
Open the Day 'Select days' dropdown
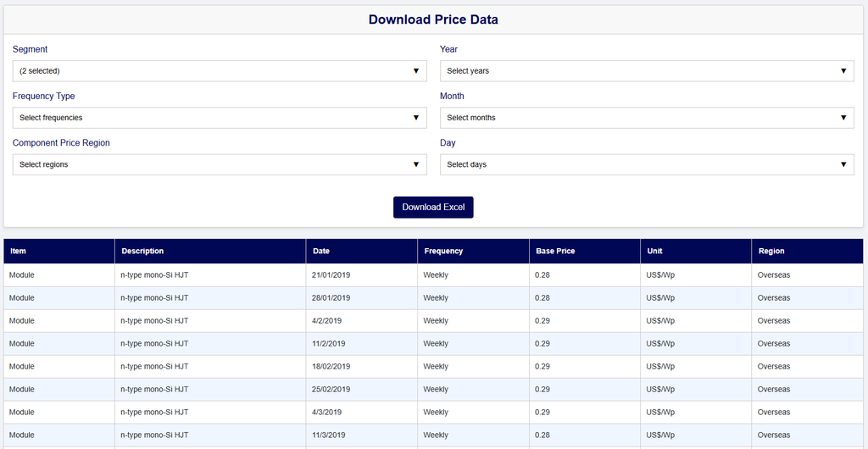[647, 164]
